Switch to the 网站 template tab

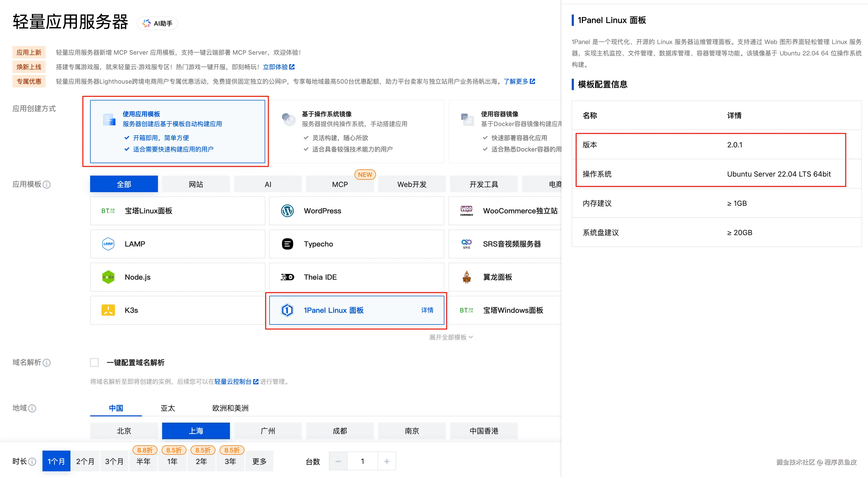click(x=196, y=184)
